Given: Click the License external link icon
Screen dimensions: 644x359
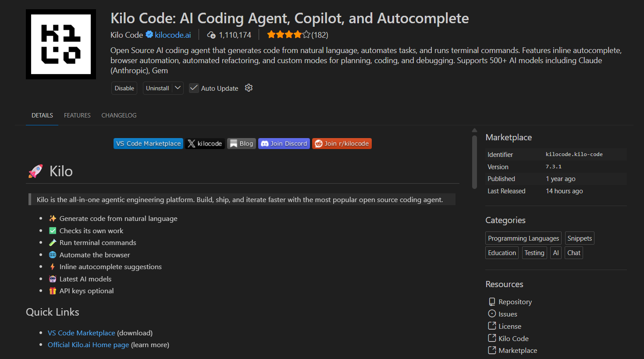Looking at the screenshot, I should [x=492, y=326].
